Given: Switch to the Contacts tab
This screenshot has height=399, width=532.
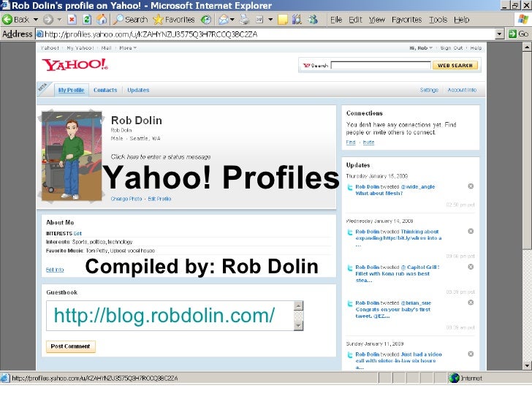Looking at the screenshot, I should click(x=105, y=90).
